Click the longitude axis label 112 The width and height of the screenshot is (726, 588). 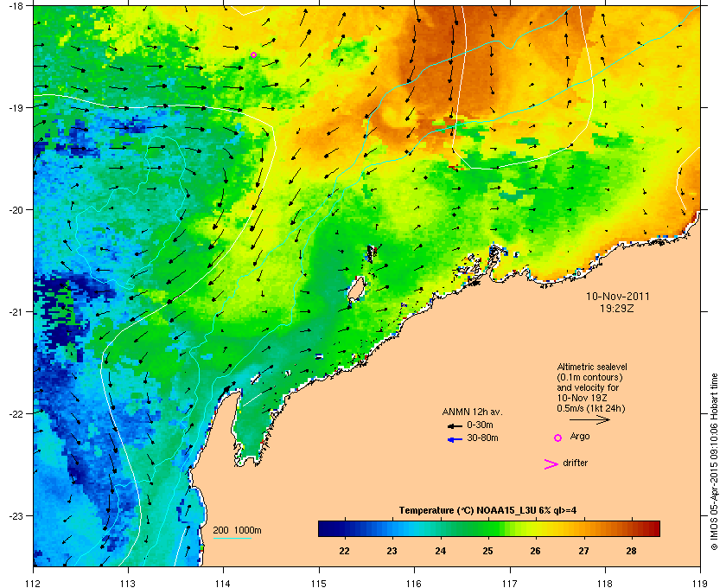pyautogui.click(x=34, y=584)
